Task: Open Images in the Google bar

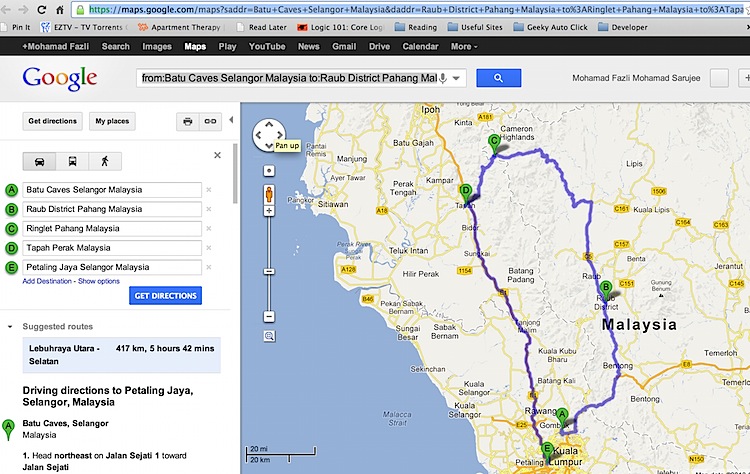Action: tap(157, 46)
